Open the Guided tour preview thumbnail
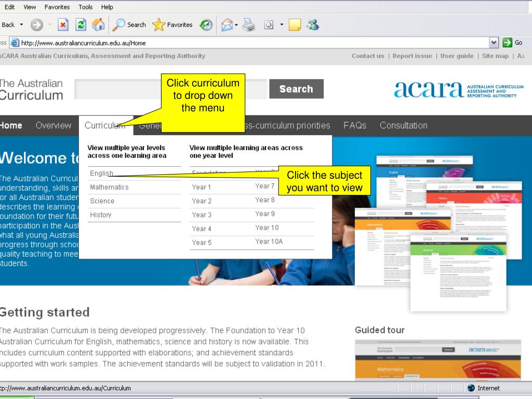Image resolution: width=532 pixels, height=399 pixels. [437, 360]
